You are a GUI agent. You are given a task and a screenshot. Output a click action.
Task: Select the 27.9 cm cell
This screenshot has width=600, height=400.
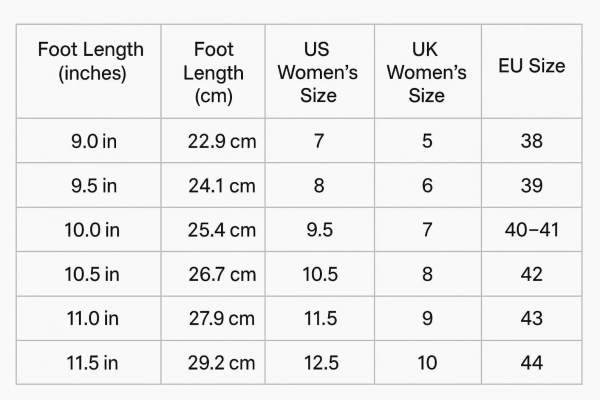(222, 318)
